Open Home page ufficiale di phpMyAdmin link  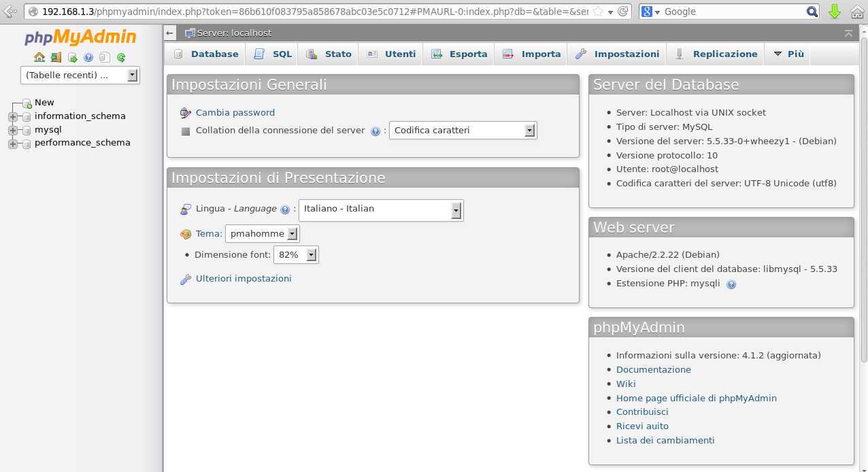coord(697,399)
